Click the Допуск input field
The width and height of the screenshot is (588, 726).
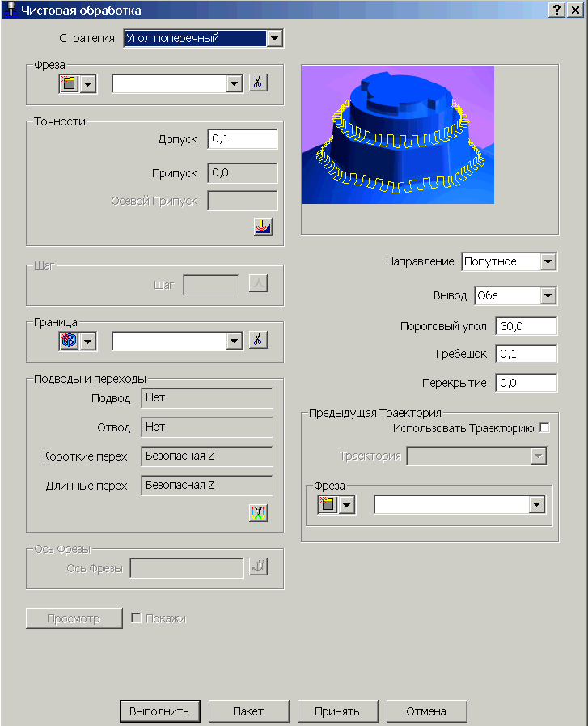coord(243,139)
